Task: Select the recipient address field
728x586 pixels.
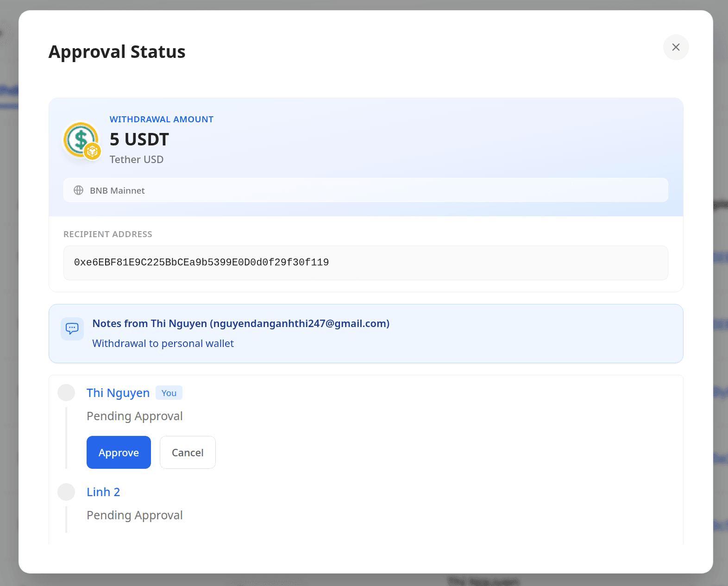Action: tap(365, 263)
